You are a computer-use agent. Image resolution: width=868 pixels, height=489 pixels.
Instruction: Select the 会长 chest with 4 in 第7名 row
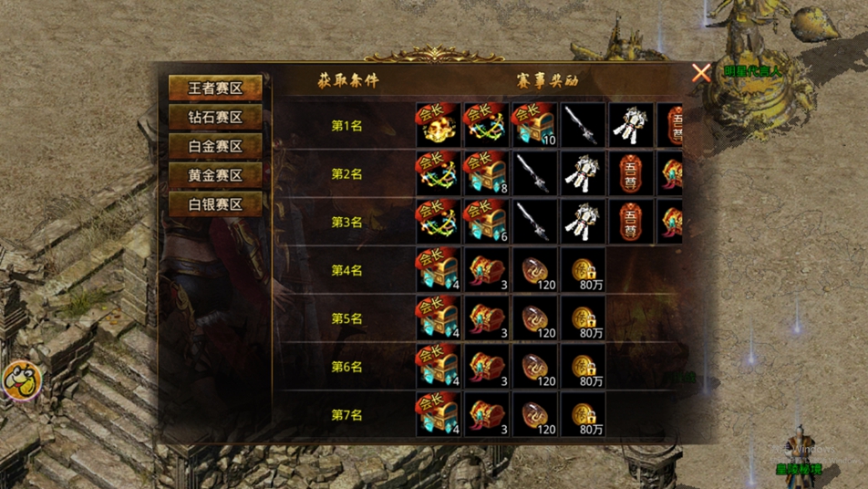tap(439, 415)
